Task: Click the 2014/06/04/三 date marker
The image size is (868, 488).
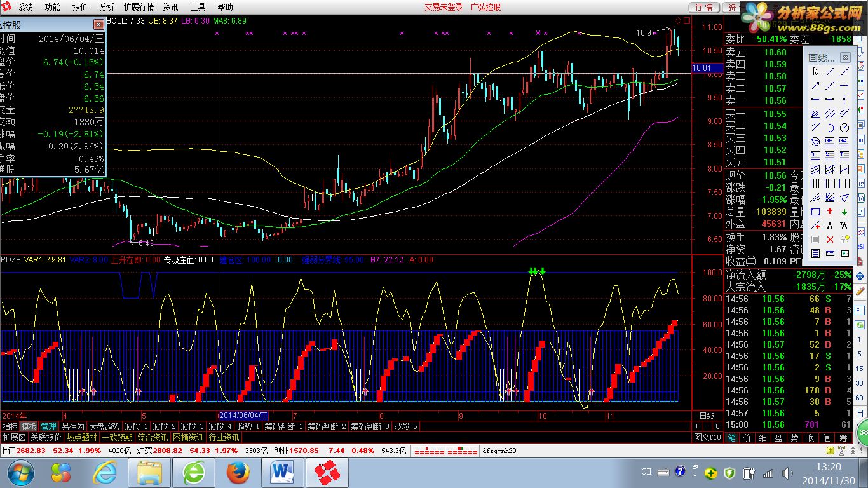Action: [244, 416]
